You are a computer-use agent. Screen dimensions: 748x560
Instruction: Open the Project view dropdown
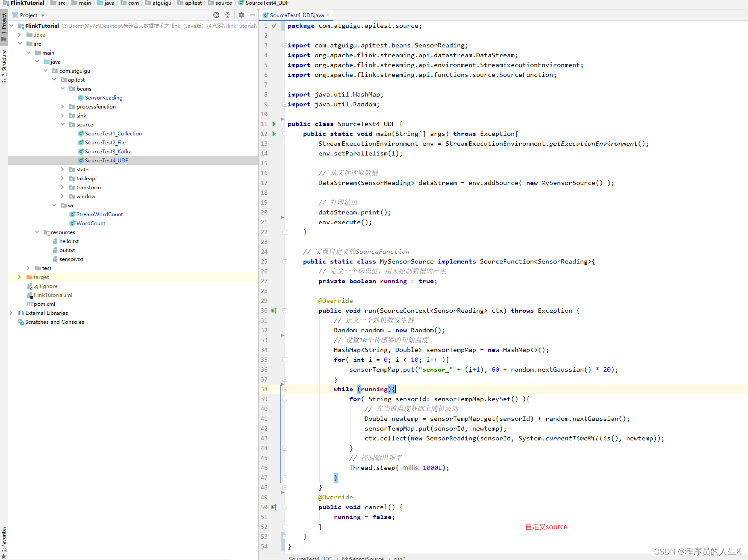pyautogui.click(x=43, y=15)
